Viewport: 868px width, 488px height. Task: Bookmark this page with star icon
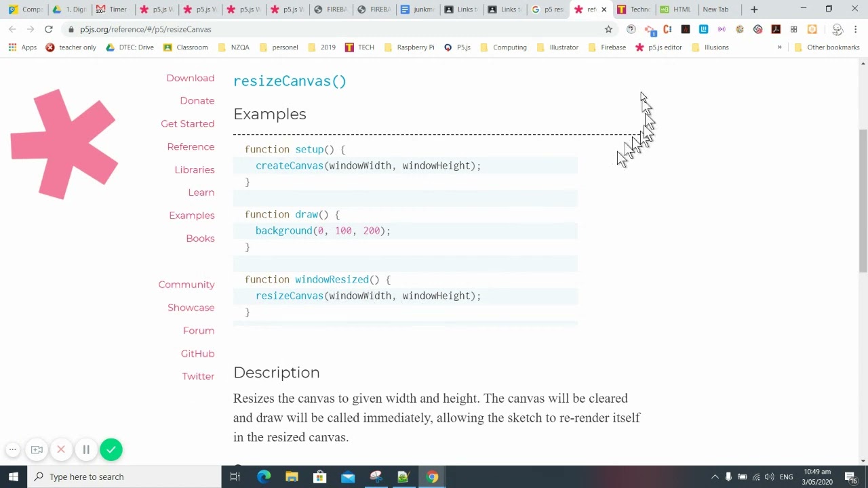(608, 29)
